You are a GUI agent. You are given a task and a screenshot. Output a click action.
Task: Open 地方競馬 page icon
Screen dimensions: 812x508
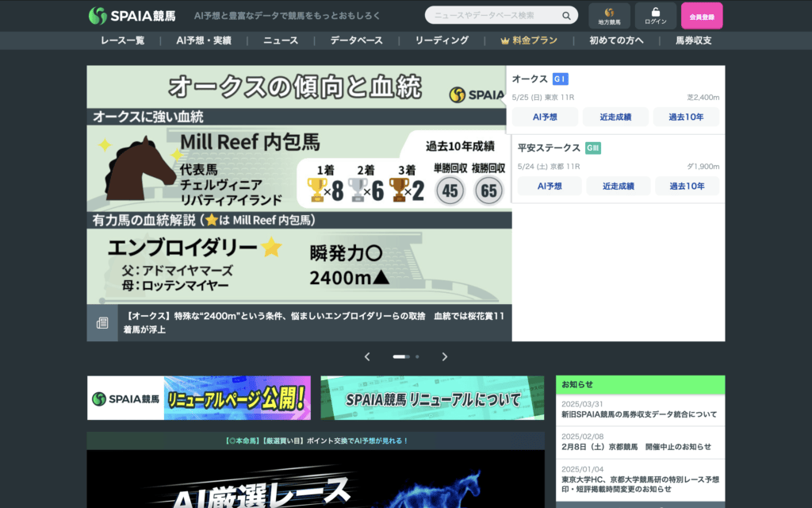[609, 16]
